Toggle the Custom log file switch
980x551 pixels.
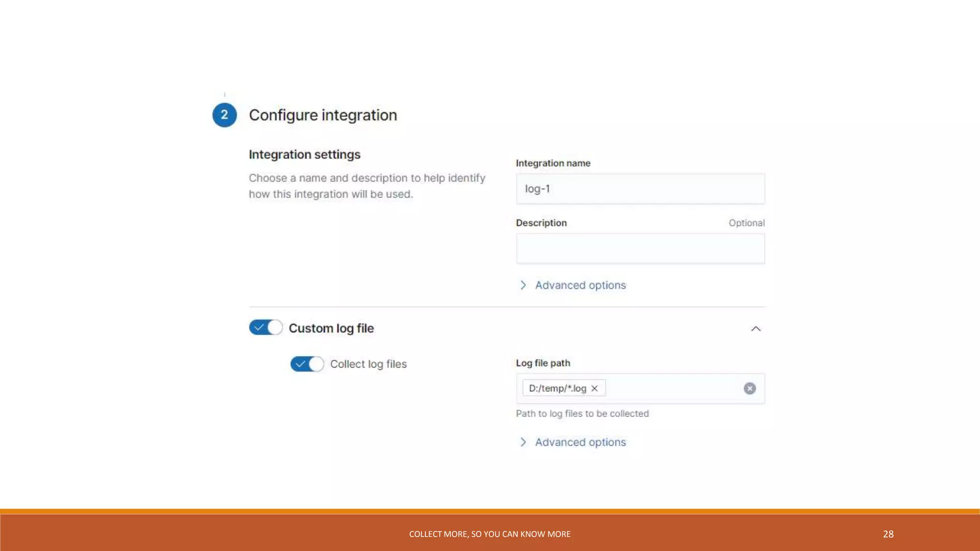click(x=266, y=328)
